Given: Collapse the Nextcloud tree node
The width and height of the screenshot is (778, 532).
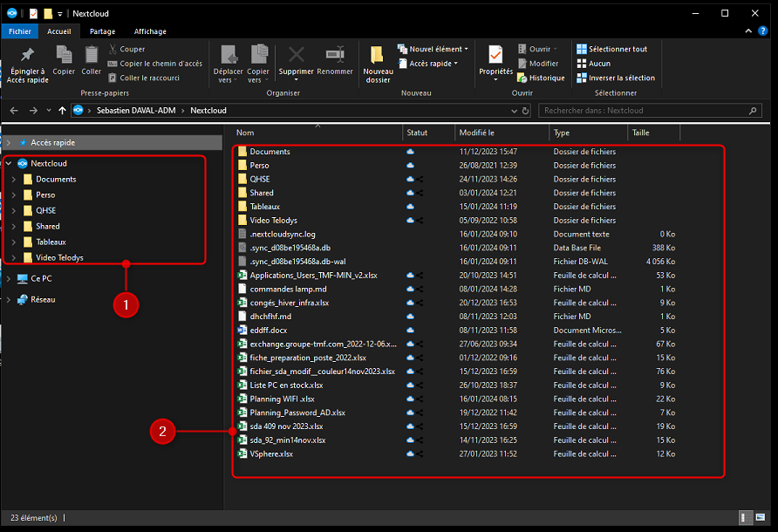Looking at the screenshot, I should (x=9, y=163).
